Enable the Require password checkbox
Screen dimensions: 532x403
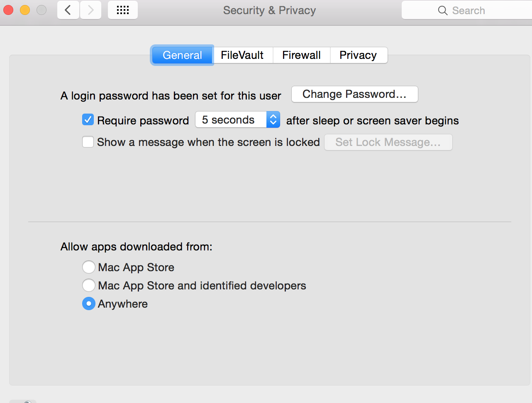88,120
